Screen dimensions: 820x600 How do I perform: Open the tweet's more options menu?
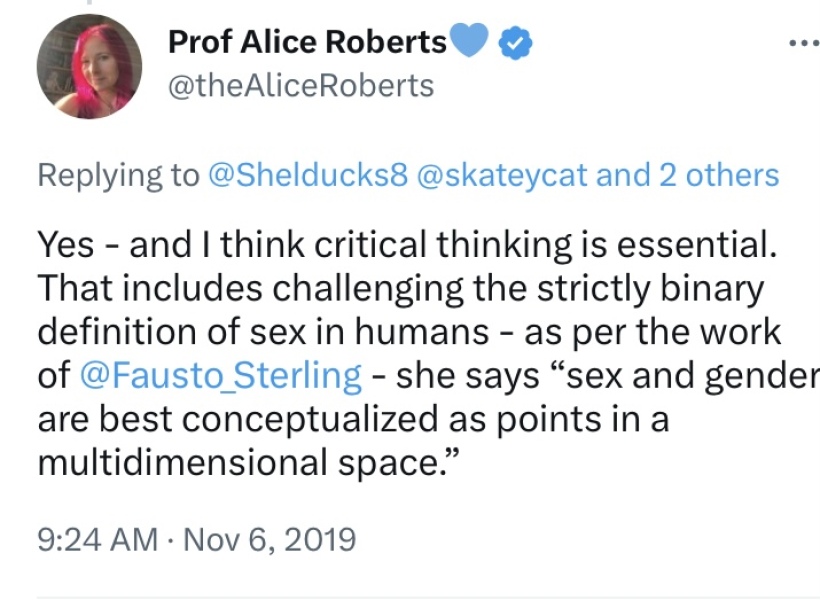803,44
